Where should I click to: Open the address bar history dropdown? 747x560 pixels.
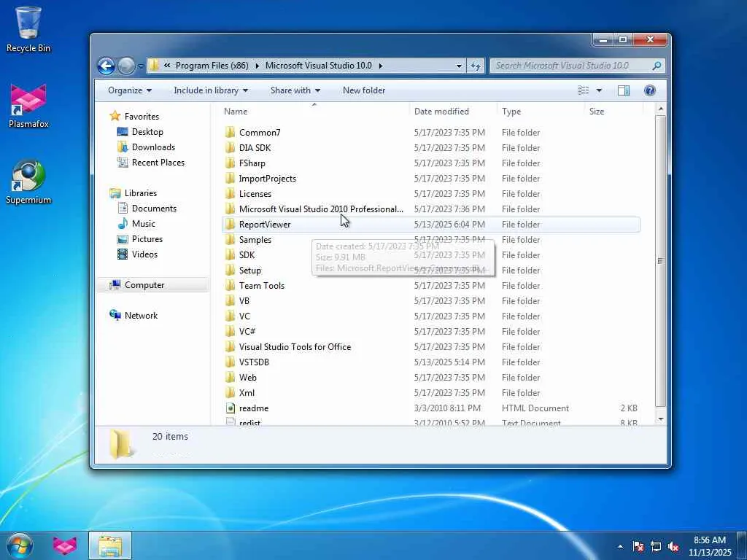tap(459, 66)
